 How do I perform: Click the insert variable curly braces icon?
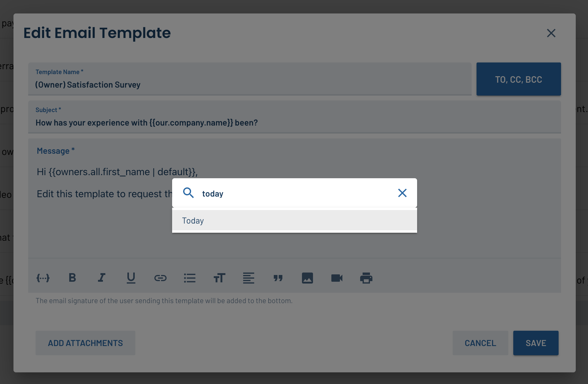point(43,278)
